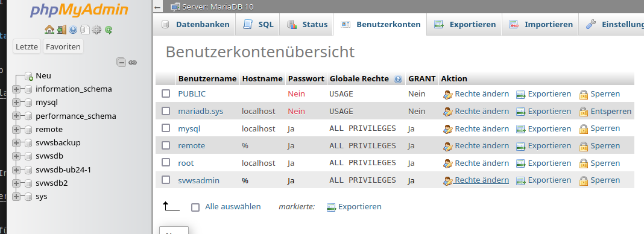Viewport: 644px width, 234px height.
Task: Click the remote username link
Action: (x=191, y=146)
